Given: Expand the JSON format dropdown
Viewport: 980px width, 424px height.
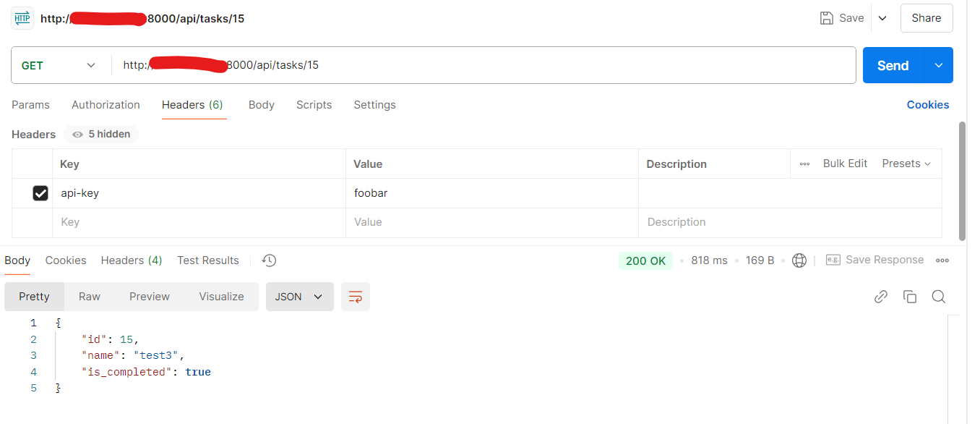Looking at the screenshot, I should pyautogui.click(x=299, y=297).
